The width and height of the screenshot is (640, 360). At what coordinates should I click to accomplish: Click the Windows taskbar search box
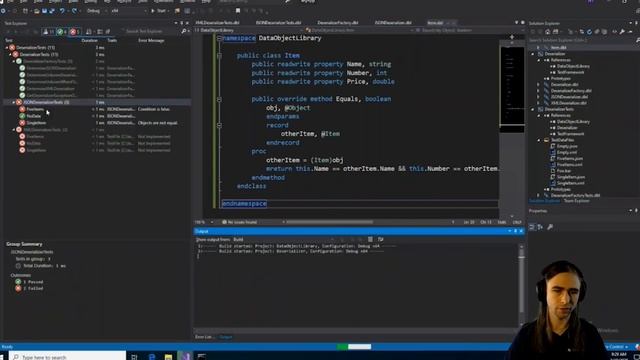[x=67, y=356]
